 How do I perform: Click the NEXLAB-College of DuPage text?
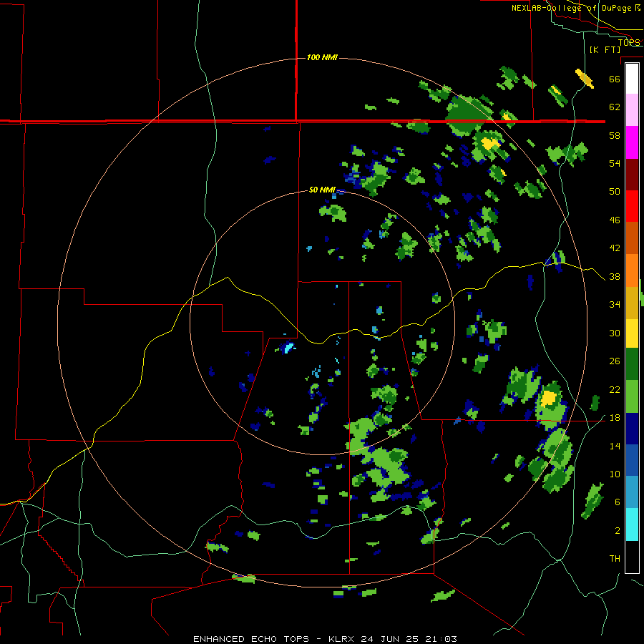571,8
